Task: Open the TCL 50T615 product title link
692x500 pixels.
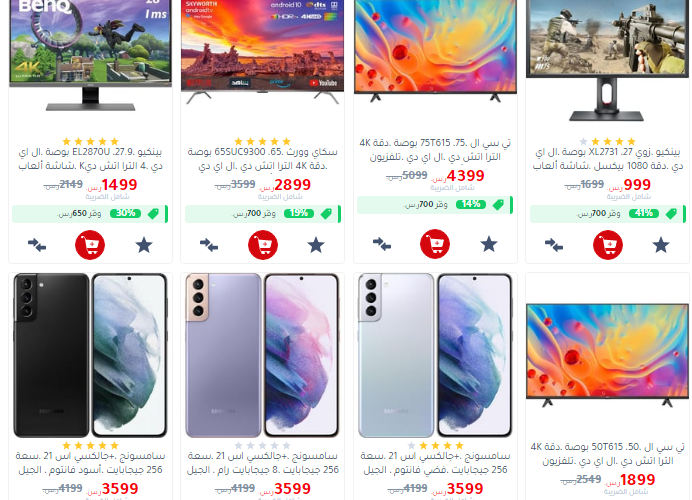Action: tap(608, 454)
